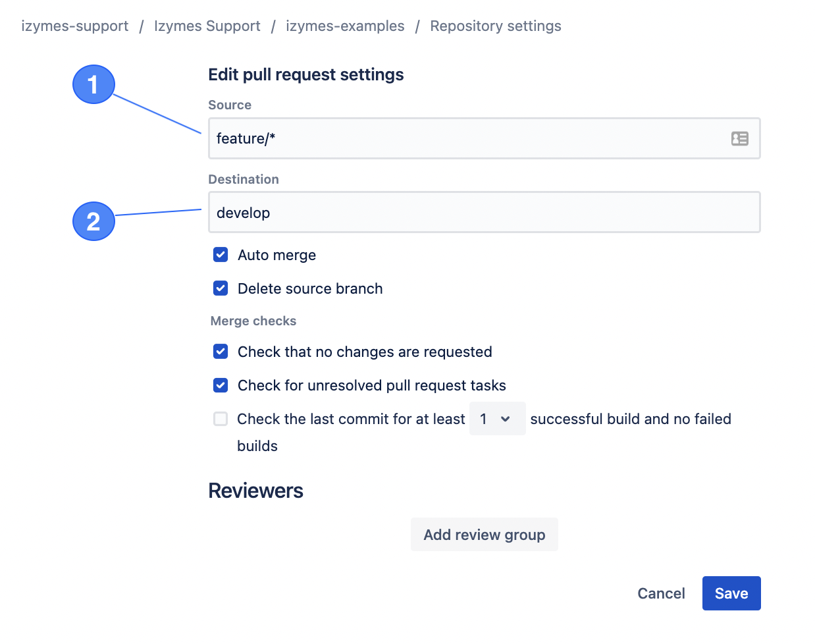Viewport: 815px width, 644px height.
Task: Click the numbered annotation badge 1
Action: pos(93,84)
